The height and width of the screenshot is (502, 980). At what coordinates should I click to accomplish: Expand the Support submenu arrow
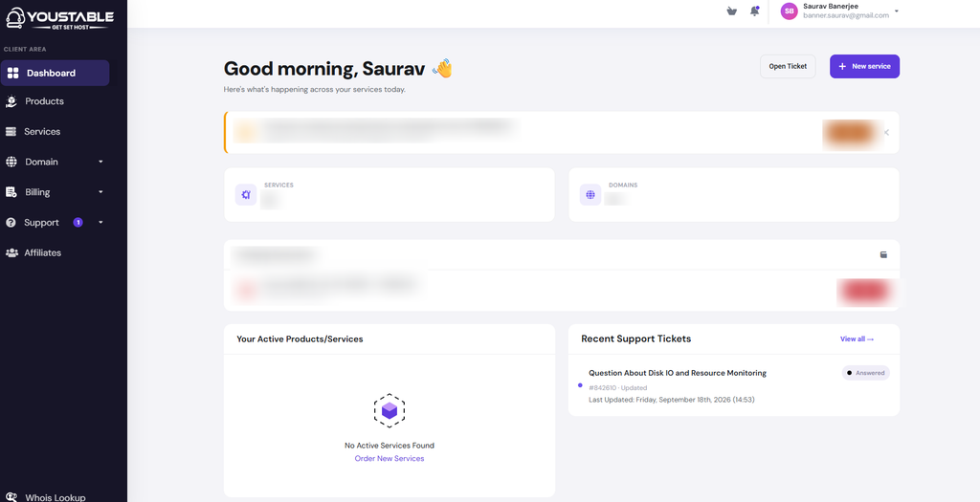(x=100, y=222)
